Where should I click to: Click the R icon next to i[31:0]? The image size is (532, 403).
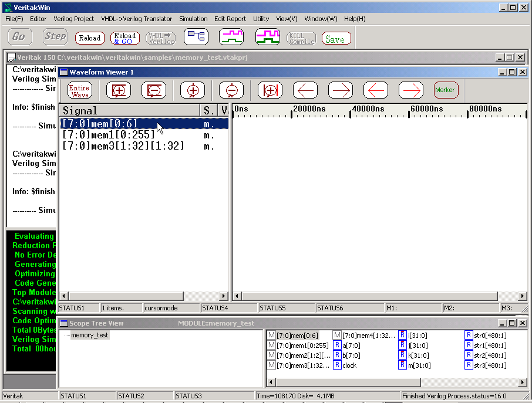[x=402, y=335]
